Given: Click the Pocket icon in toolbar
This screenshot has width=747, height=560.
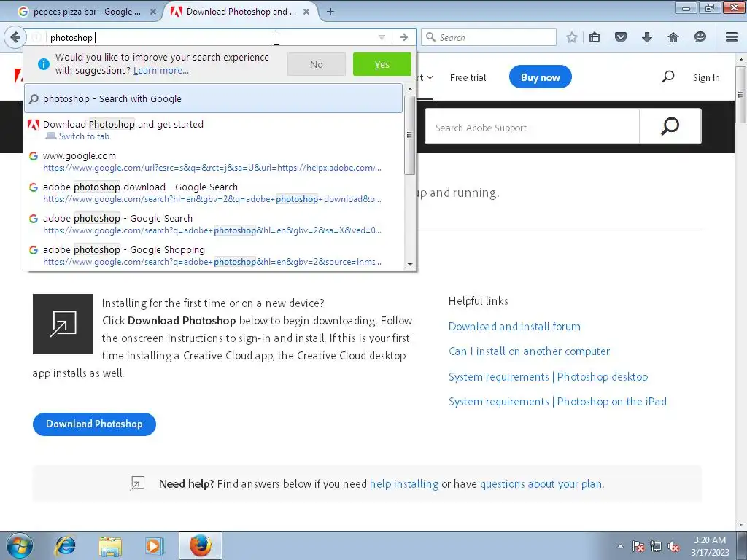Looking at the screenshot, I should click(x=620, y=37).
